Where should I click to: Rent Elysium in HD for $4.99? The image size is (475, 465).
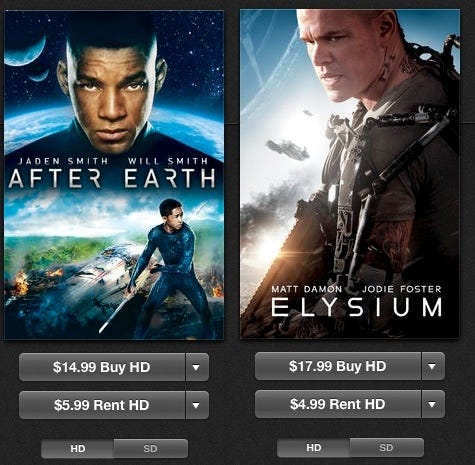click(x=338, y=404)
